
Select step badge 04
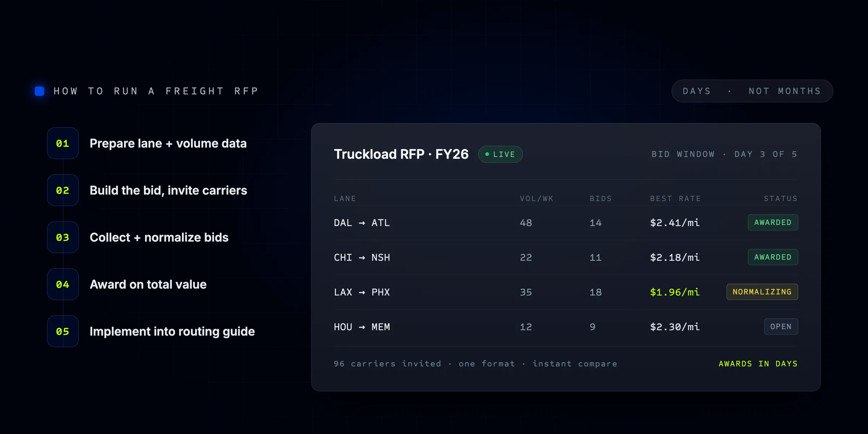[x=63, y=284]
